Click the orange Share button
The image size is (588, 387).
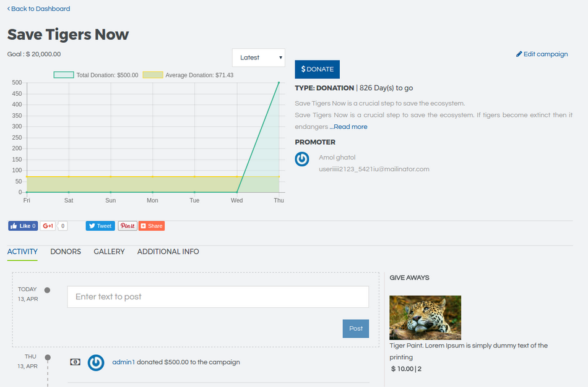pos(152,226)
